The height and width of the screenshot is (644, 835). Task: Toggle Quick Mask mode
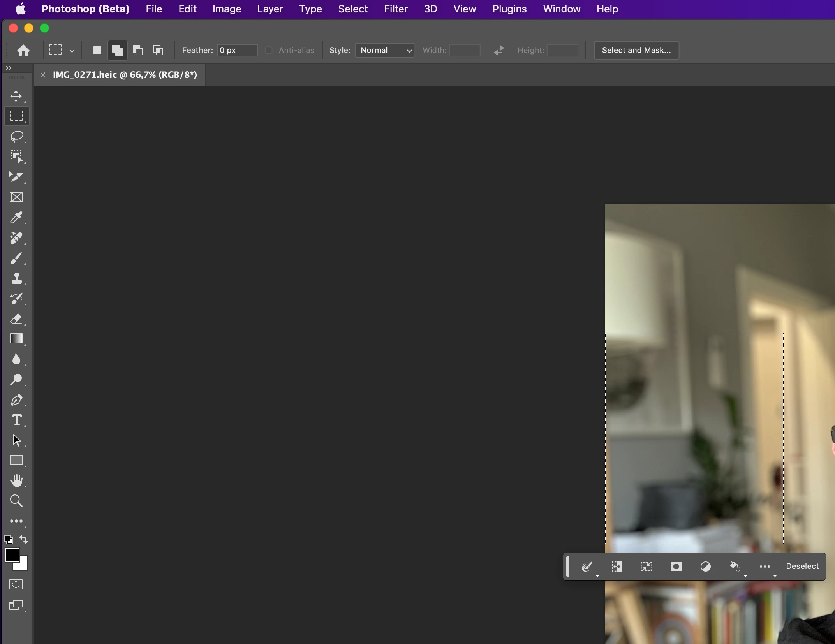click(16, 584)
